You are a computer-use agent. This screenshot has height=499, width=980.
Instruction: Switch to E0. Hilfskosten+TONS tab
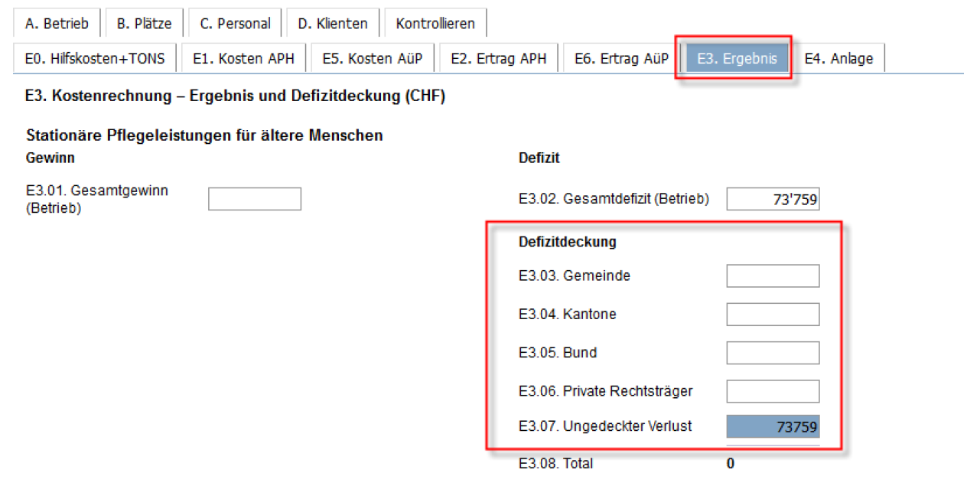coord(95,58)
